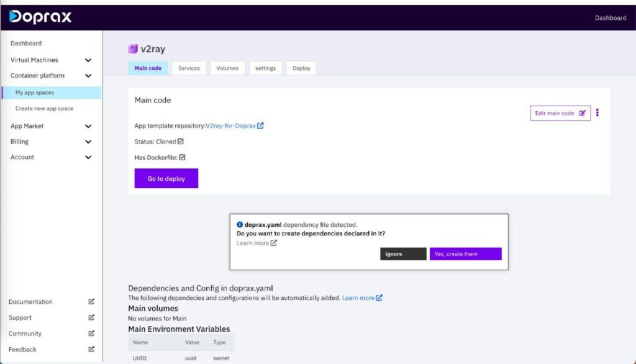Click Account sidebar label

[22, 157]
